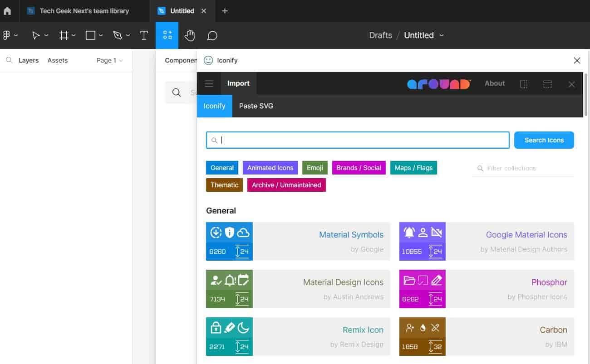Open the Resources tool
The width and height of the screenshot is (590, 364).
167,35
